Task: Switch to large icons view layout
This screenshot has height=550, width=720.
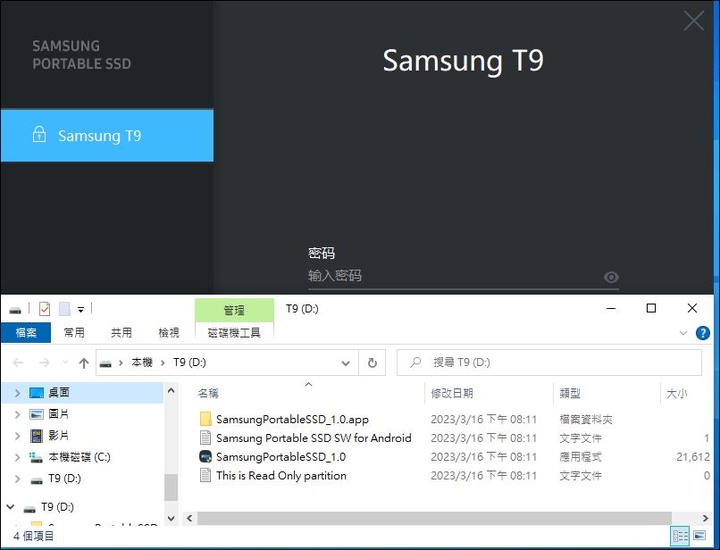Action: click(x=699, y=535)
